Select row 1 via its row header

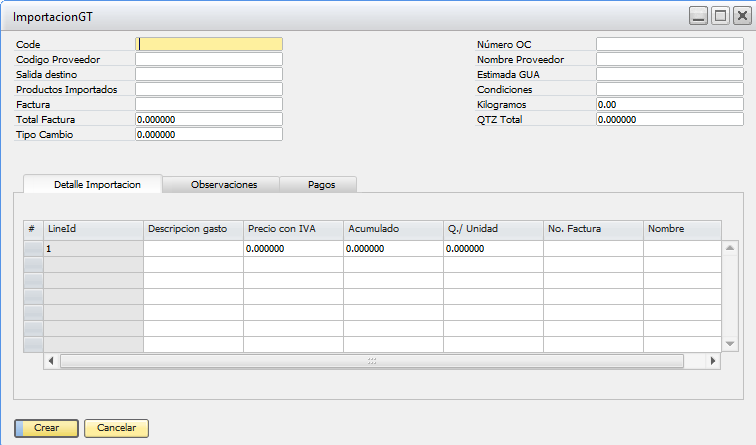[33, 248]
